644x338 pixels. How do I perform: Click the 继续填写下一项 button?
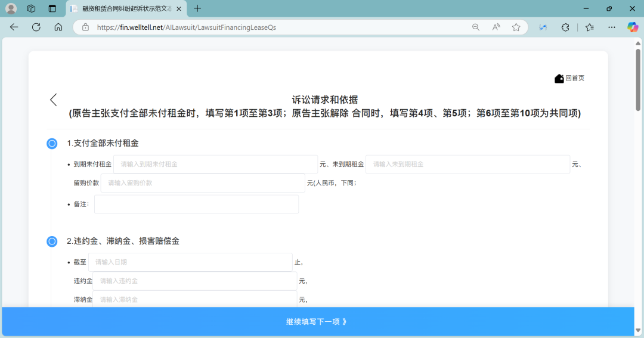click(317, 322)
